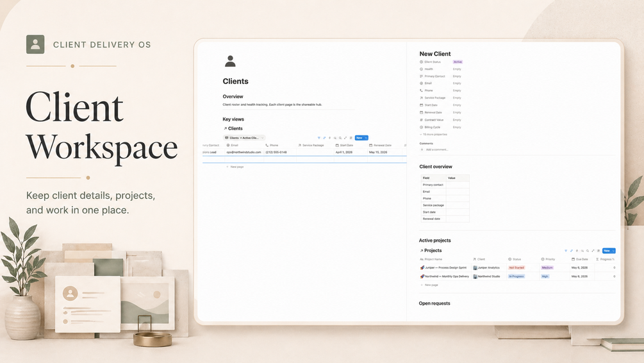Screen dimensions: 644x363
Task: Click the Northwind Studio client thumbnail icon
Action: pyautogui.click(x=475, y=276)
